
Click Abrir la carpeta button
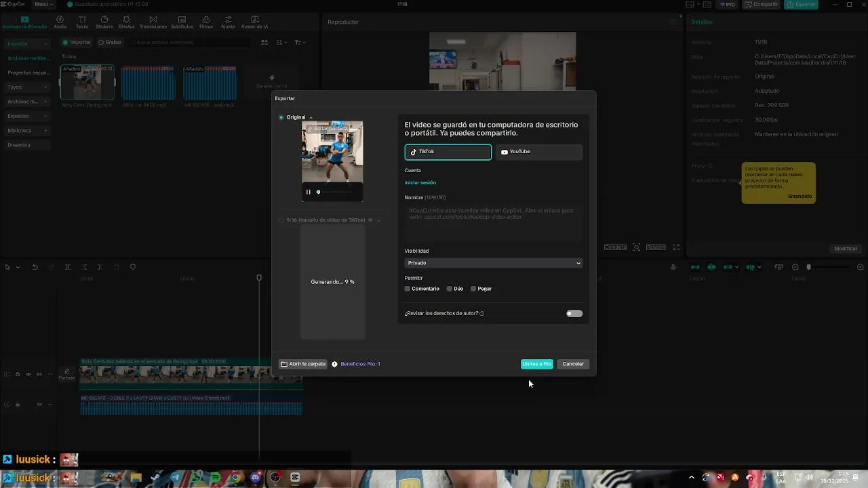303,364
